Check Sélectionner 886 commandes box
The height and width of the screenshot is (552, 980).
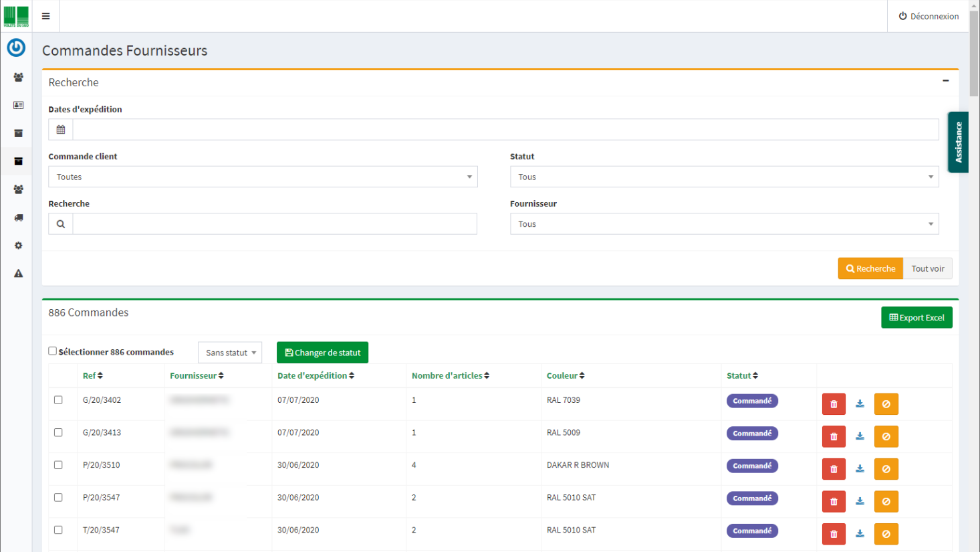click(x=52, y=351)
